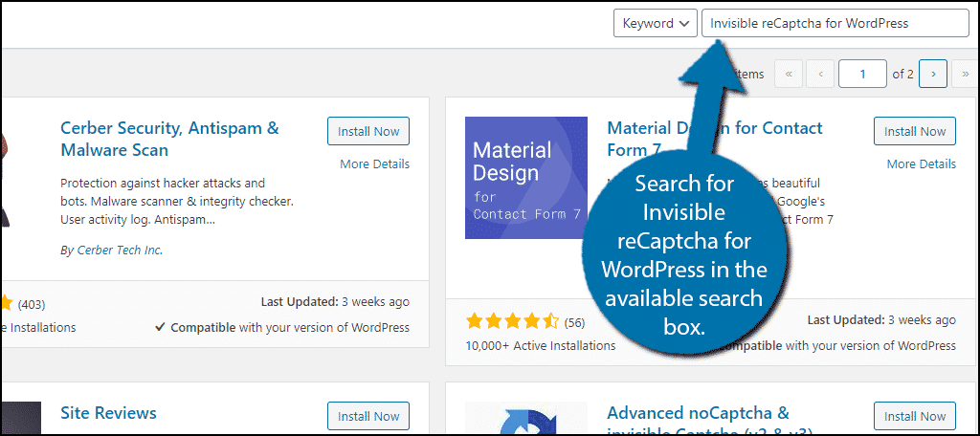
Task: Click '10,000+ Active Installations' text
Action: pos(540,345)
